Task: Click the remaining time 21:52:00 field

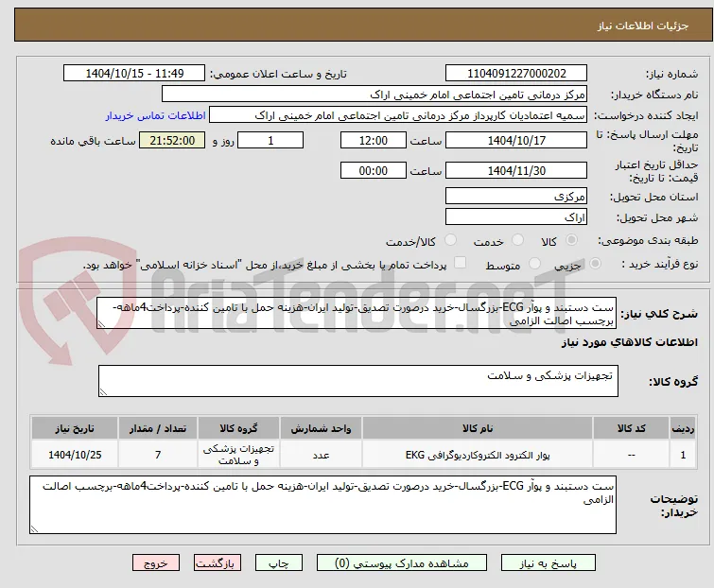Action: pos(172,140)
